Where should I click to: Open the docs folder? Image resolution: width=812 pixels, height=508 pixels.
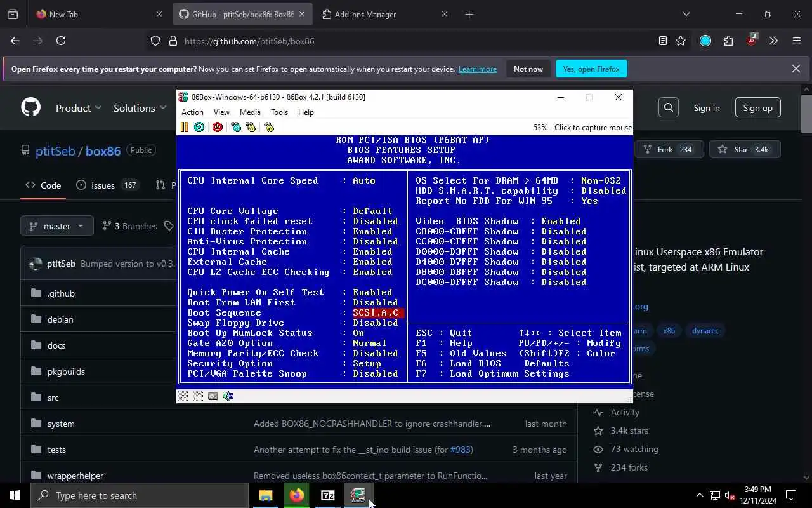tap(56, 345)
